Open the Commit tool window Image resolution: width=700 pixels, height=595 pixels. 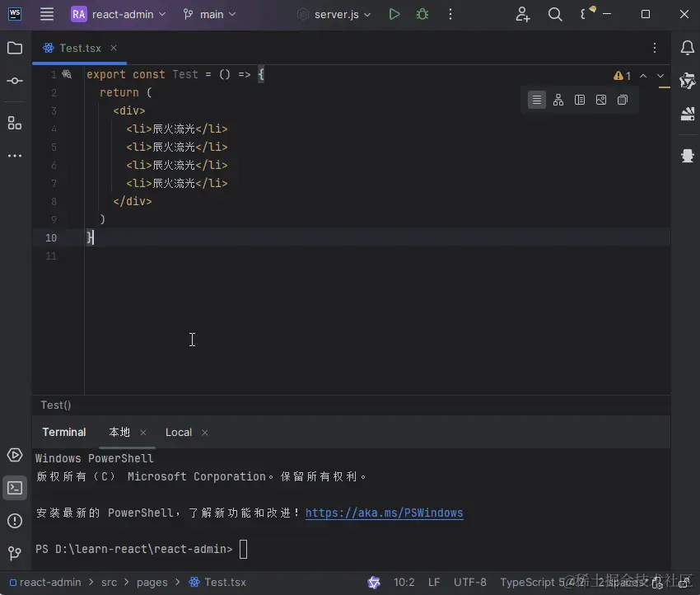click(15, 81)
